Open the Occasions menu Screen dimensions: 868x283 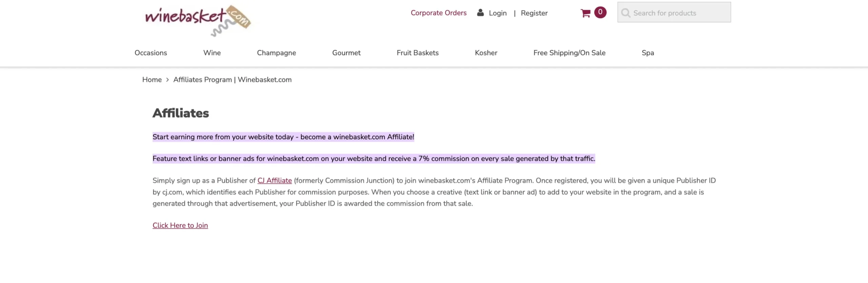pos(151,53)
